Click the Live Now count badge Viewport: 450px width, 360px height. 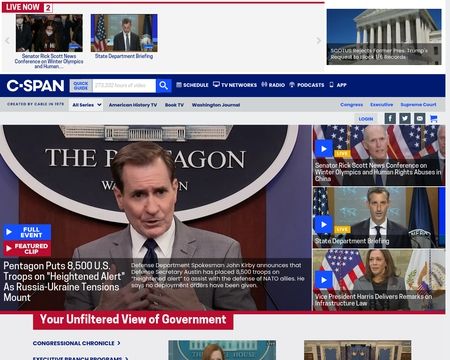pyautogui.click(x=48, y=8)
